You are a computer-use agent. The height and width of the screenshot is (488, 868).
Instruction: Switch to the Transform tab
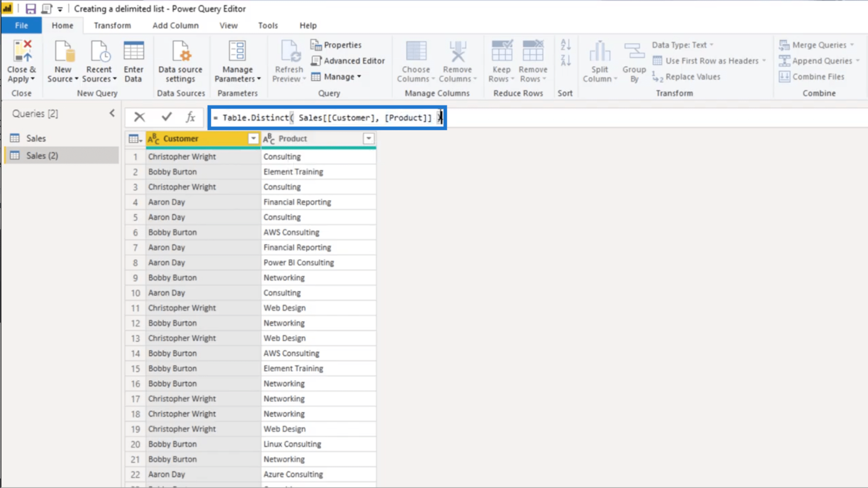(x=112, y=25)
